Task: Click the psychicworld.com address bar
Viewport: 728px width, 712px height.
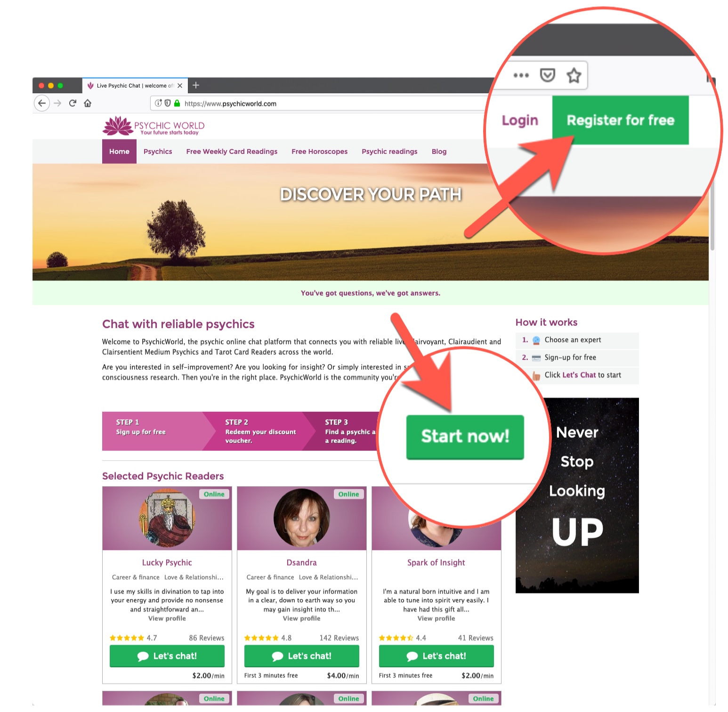Action: (x=320, y=104)
